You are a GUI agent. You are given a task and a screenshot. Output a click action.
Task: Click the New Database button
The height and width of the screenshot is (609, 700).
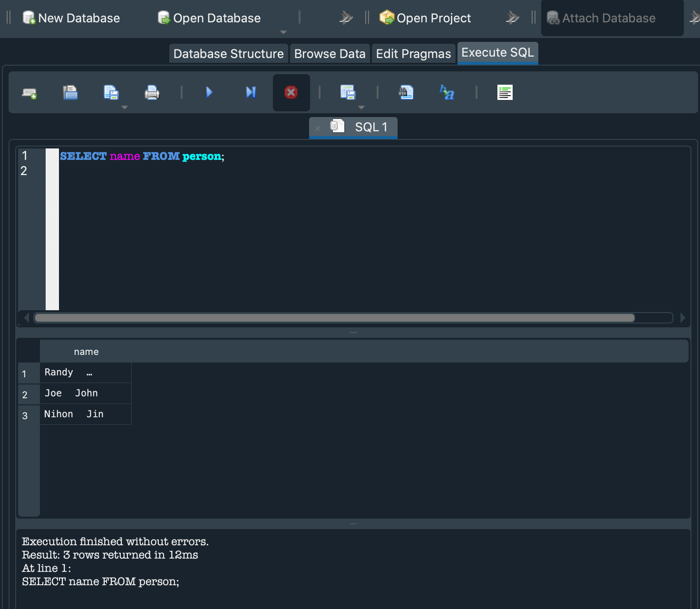point(71,18)
